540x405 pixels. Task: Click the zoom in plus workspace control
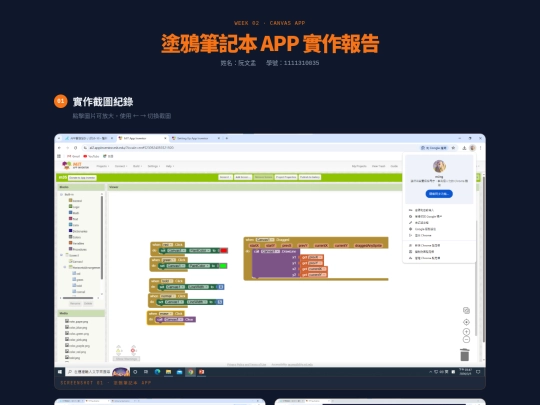click(466, 332)
